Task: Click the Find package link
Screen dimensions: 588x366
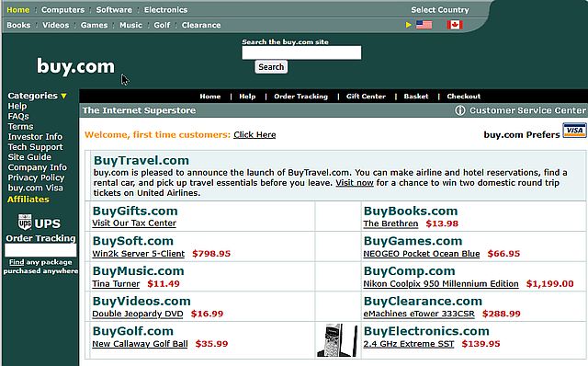Action: [17, 262]
